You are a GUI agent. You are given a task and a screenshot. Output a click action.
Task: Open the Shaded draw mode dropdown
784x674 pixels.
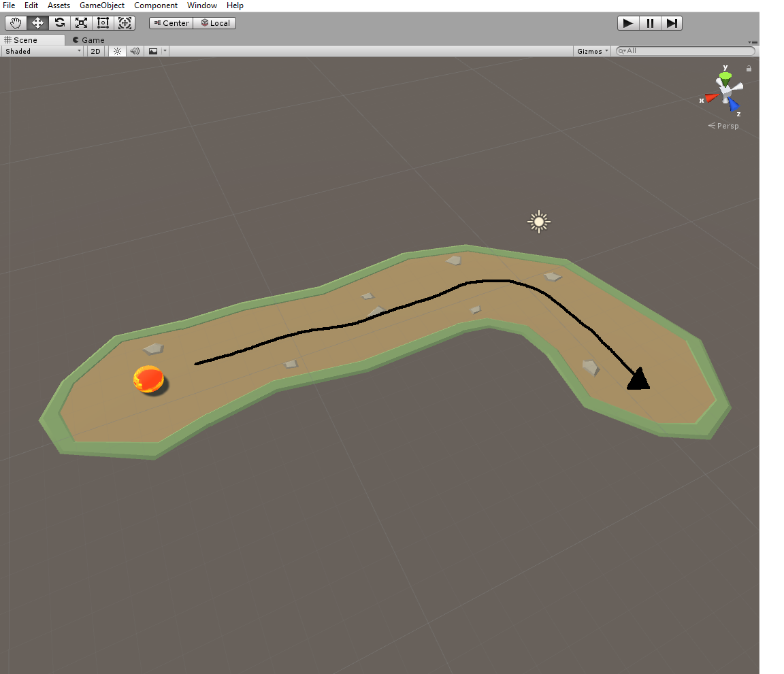pos(42,51)
